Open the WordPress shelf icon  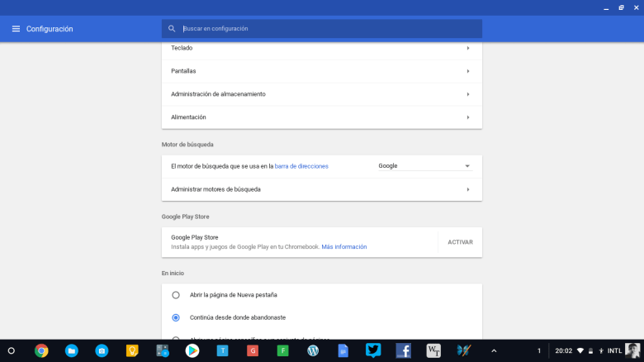click(x=313, y=351)
